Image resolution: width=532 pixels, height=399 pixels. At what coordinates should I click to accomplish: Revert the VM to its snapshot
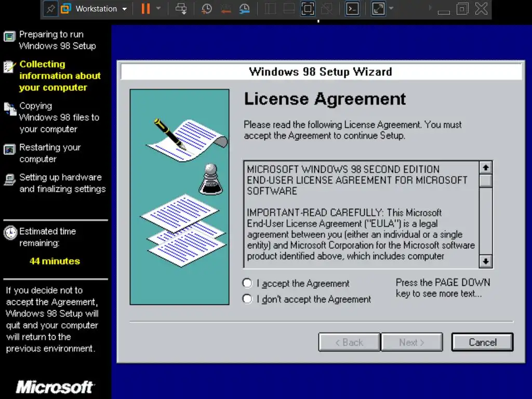pos(225,9)
